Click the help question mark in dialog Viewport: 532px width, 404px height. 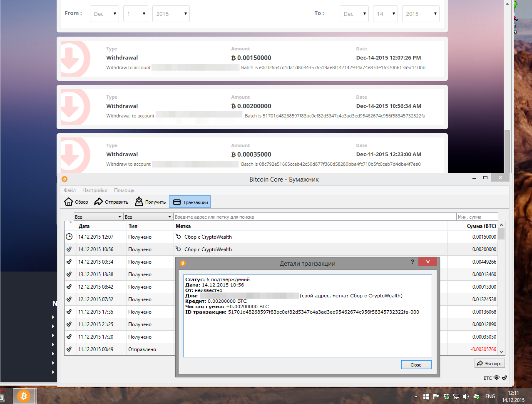coord(413,262)
